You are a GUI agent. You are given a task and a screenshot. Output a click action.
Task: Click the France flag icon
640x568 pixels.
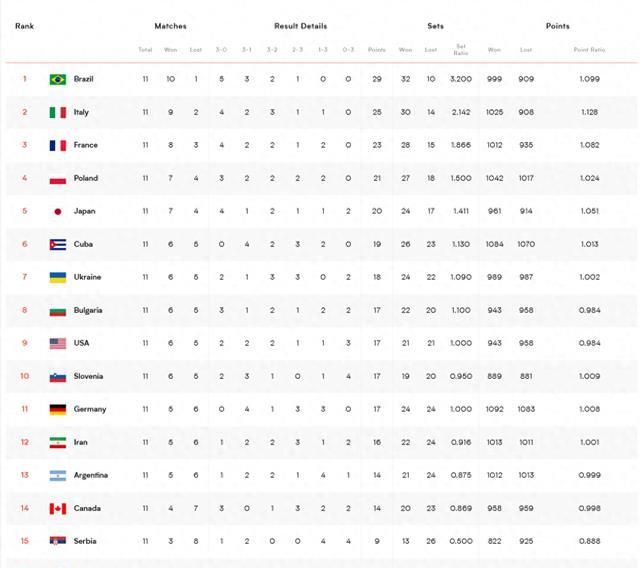pyautogui.click(x=58, y=145)
